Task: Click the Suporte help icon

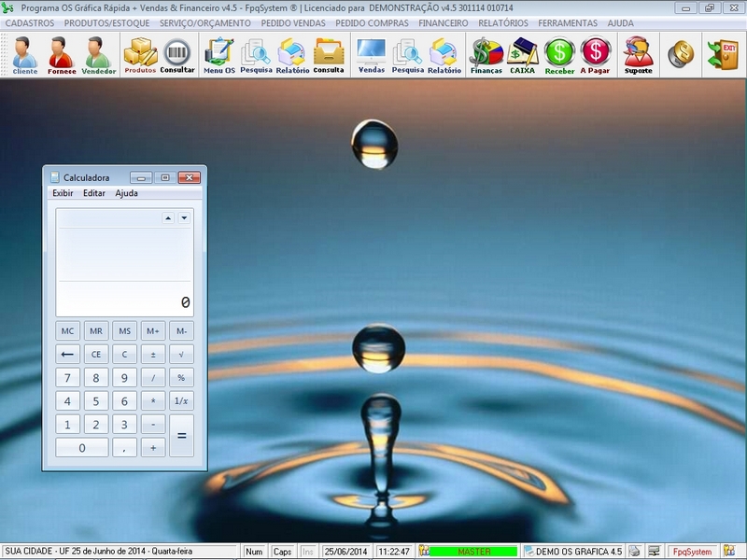Action: click(639, 54)
